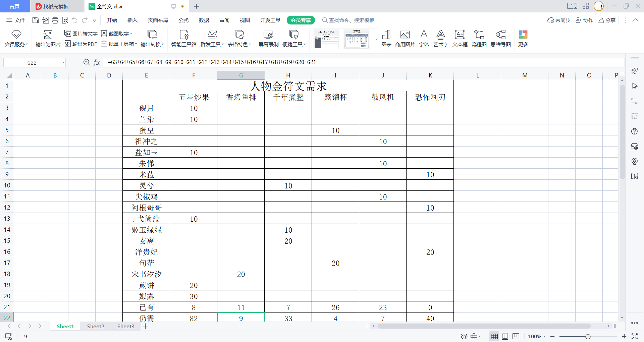Click the zoom slider handle
The image size is (644, 342).
pos(588,336)
